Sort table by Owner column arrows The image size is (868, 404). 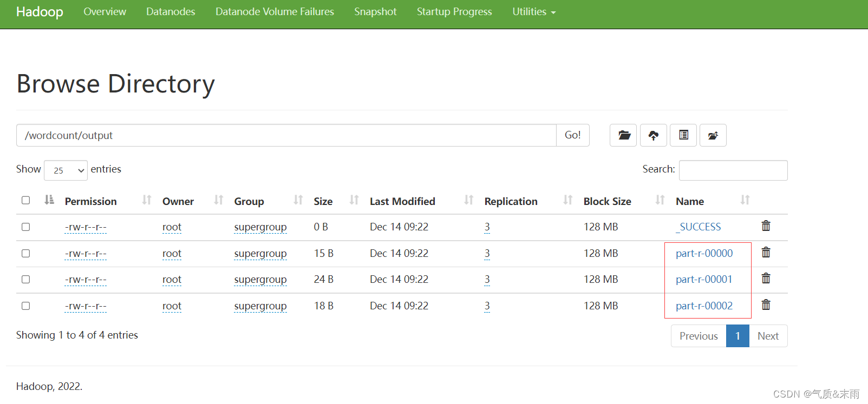click(x=219, y=200)
